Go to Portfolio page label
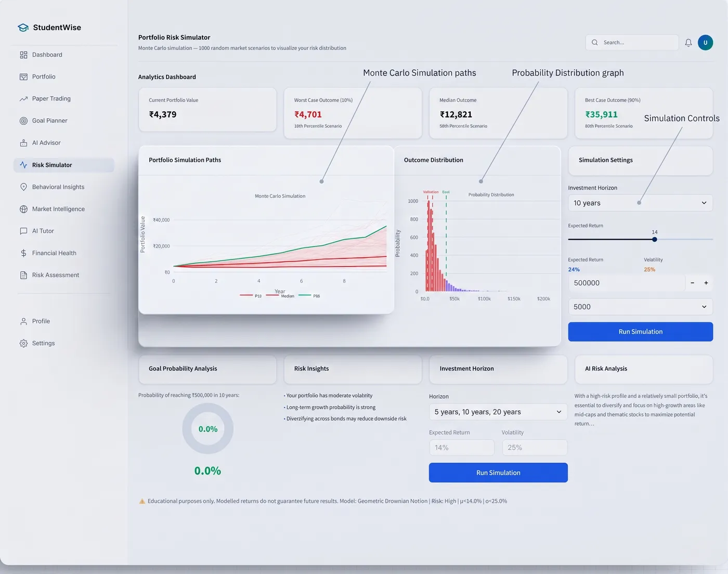 [44, 77]
